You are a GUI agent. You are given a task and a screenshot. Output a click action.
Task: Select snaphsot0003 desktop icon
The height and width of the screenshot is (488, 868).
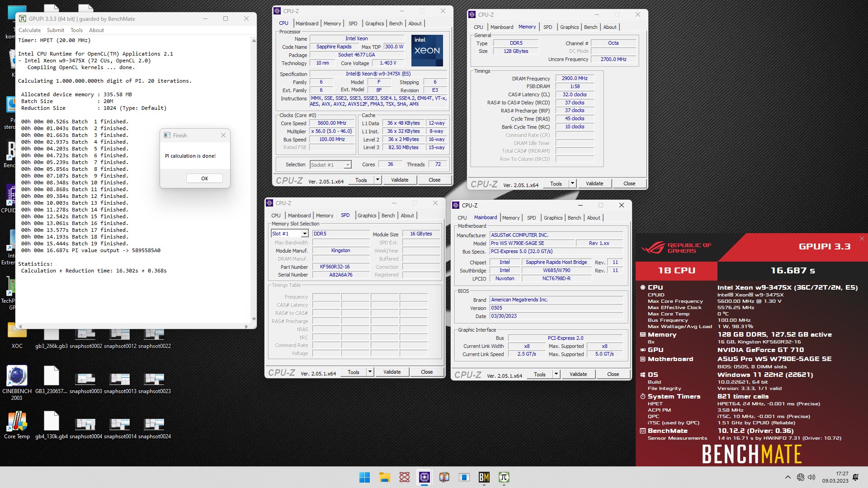click(x=85, y=383)
